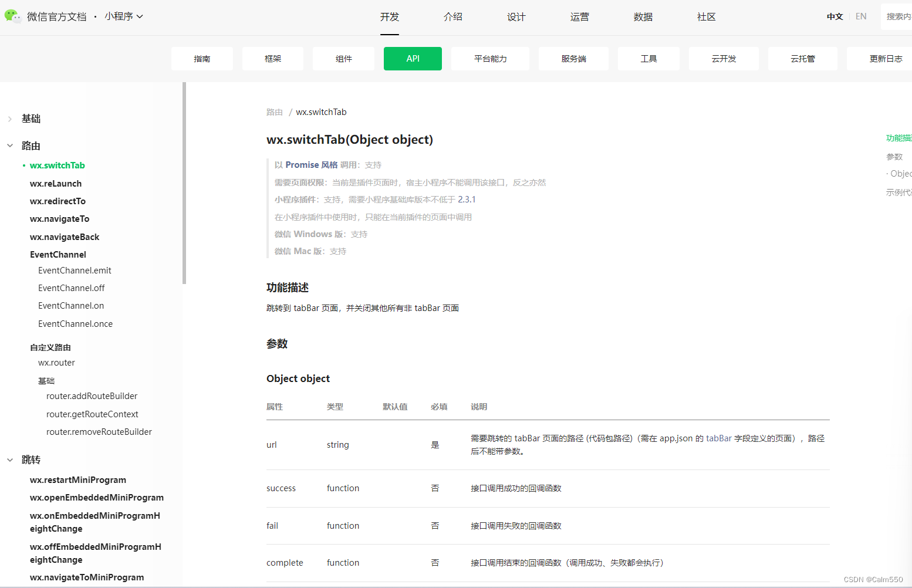The image size is (912, 588).
Task: Open the 云托管 category
Action: [802, 59]
